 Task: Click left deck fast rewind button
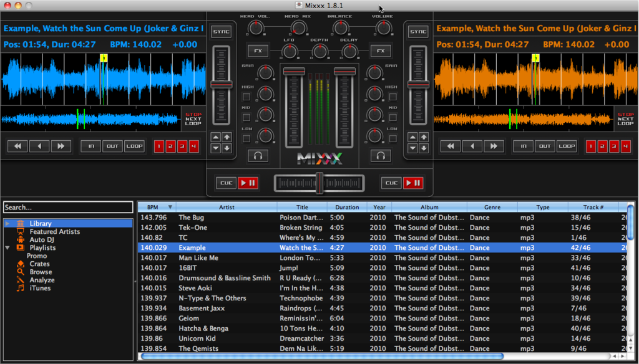tap(17, 146)
